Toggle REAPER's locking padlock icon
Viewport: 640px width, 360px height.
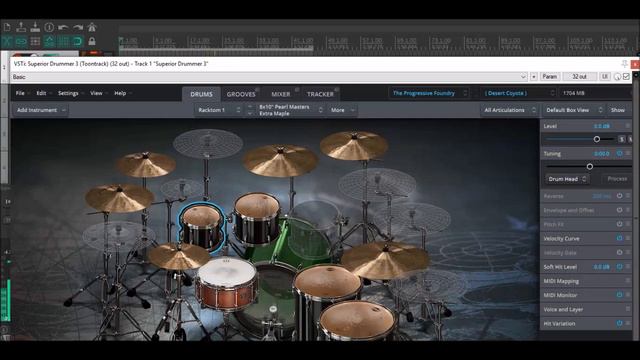(x=92, y=41)
